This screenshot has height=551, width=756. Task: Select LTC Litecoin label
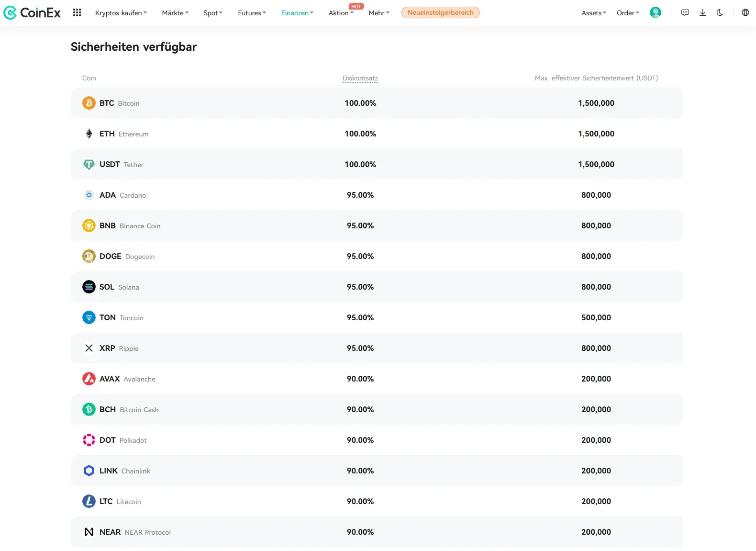120,501
